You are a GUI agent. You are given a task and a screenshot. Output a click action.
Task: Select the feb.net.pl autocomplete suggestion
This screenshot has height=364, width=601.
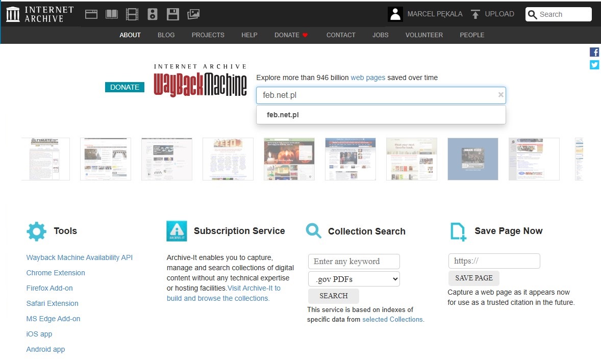click(381, 115)
